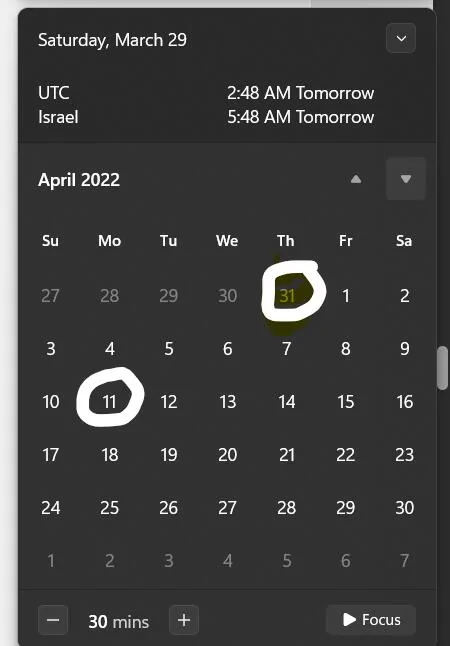Select May 7 in the last row

tap(404, 561)
